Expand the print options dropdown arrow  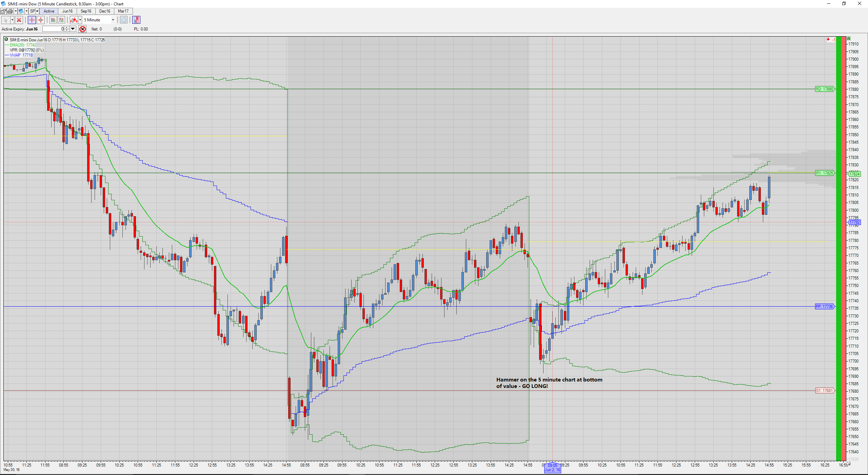16,11
